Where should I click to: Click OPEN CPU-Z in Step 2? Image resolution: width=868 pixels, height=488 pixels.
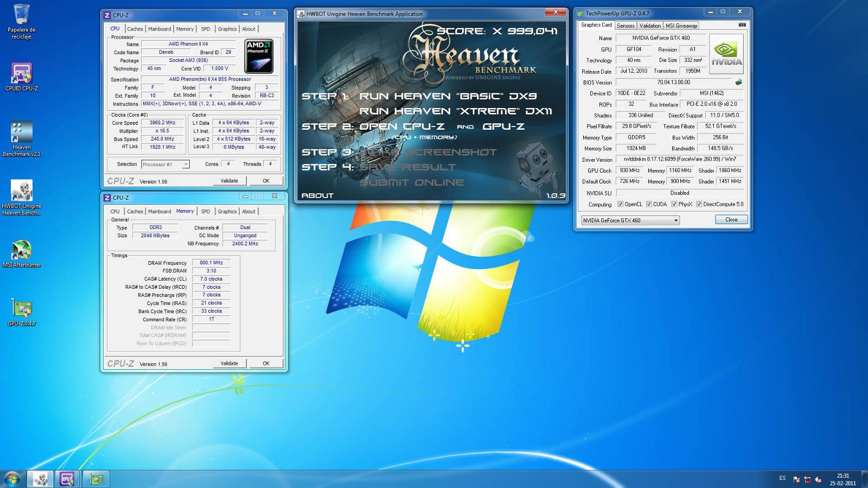click(401, 126)
